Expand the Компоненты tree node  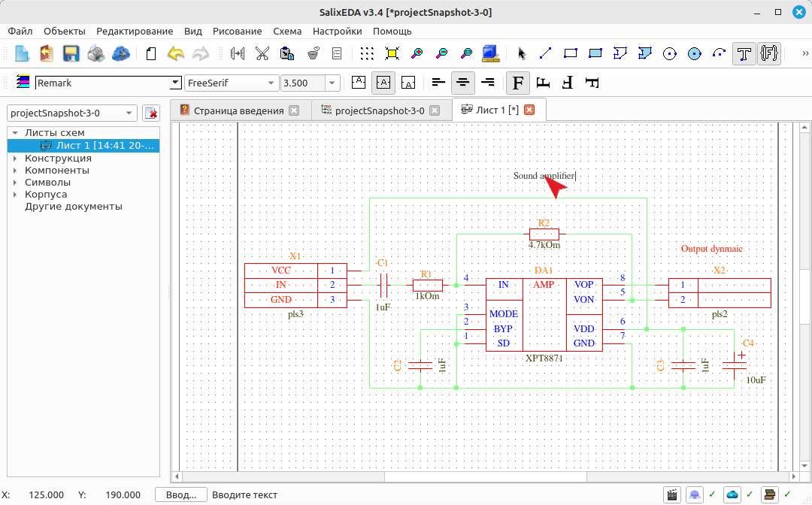(x=15, y=171)
